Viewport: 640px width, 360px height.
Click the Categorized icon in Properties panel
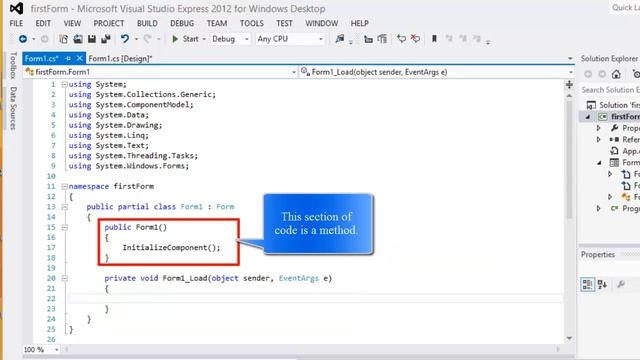pos(587,284)
